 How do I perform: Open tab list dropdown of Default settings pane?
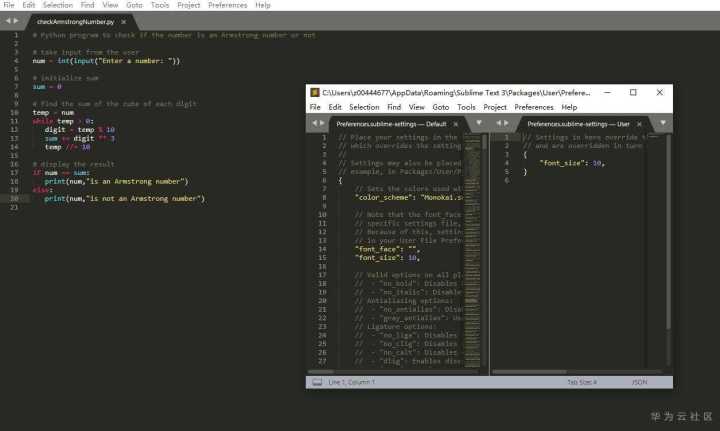click(x=479, y=123)
